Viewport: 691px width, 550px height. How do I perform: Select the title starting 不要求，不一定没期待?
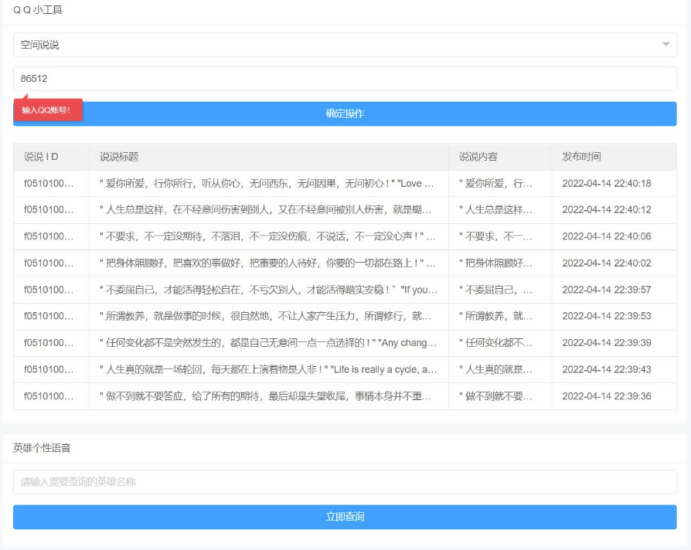(267, 237)
